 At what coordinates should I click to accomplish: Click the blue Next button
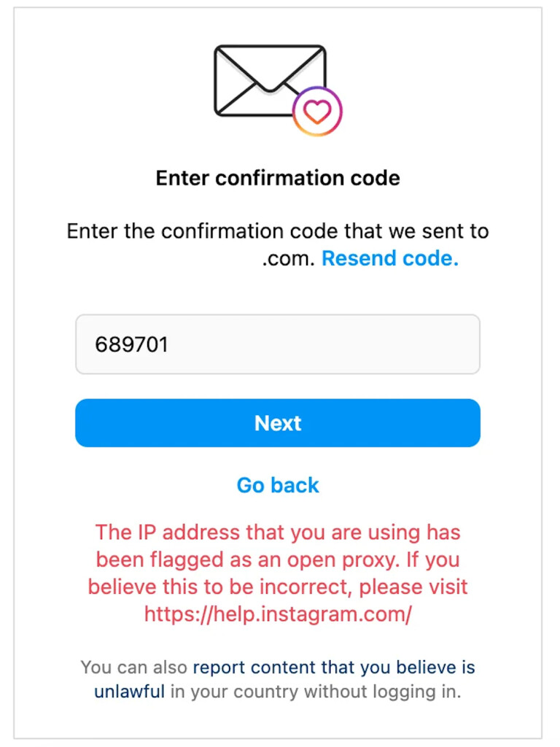[278, 423]
